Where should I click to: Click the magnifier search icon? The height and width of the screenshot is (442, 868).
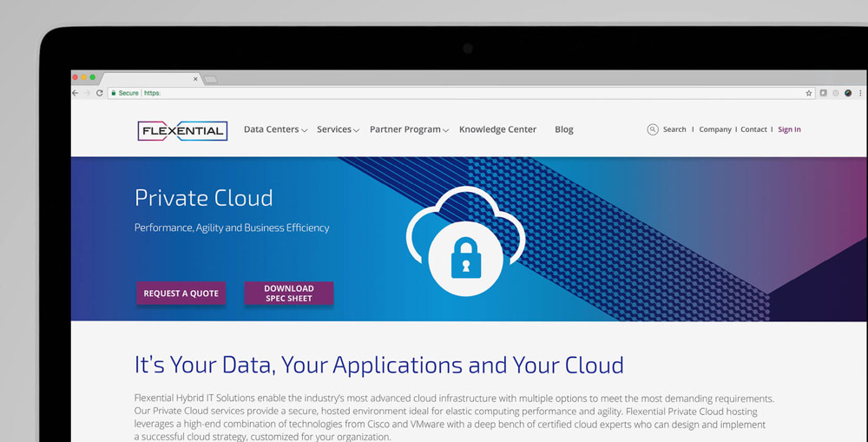tap(653, 129)
